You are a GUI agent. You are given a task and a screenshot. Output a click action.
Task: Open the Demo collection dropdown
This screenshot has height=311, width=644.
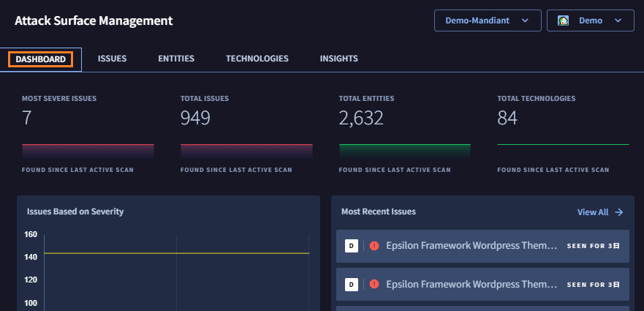[x=591, y=20]
